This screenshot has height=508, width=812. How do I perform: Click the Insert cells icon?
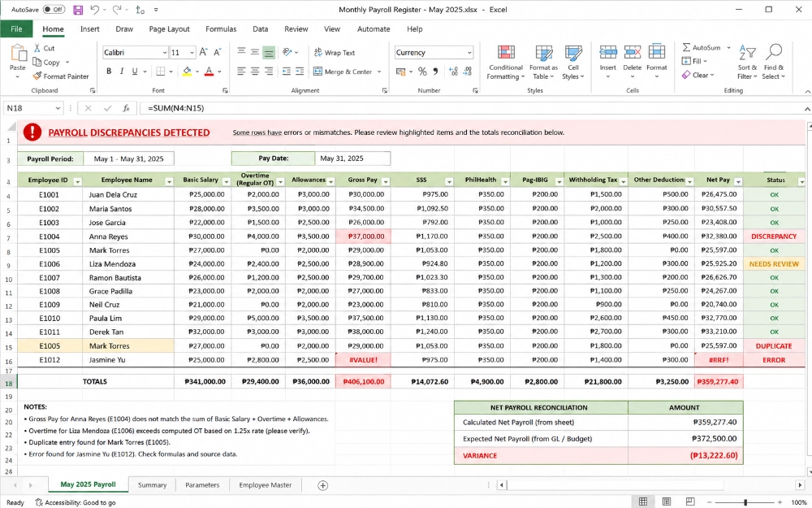coord(608,52)
